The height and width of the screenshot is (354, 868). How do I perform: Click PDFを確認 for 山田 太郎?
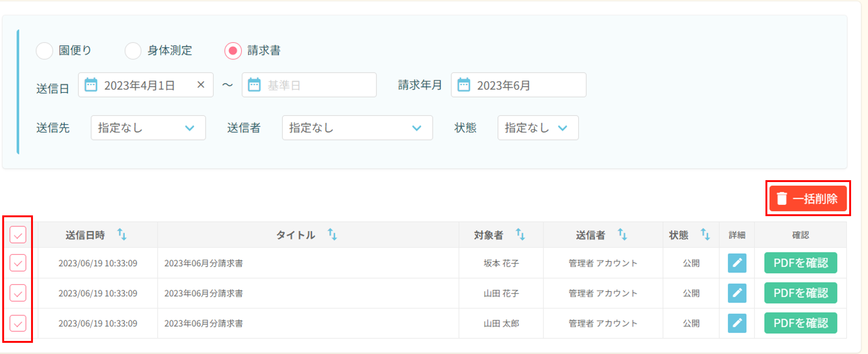pos(801,323)
